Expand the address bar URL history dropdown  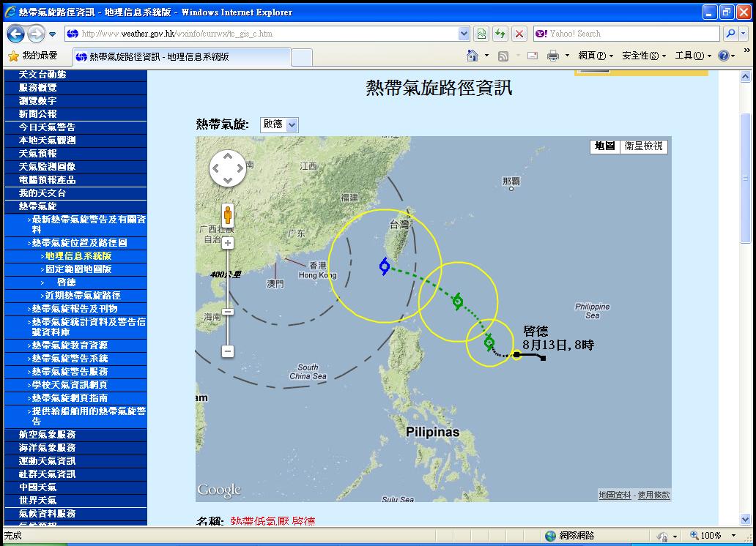[x=464, y=34]
